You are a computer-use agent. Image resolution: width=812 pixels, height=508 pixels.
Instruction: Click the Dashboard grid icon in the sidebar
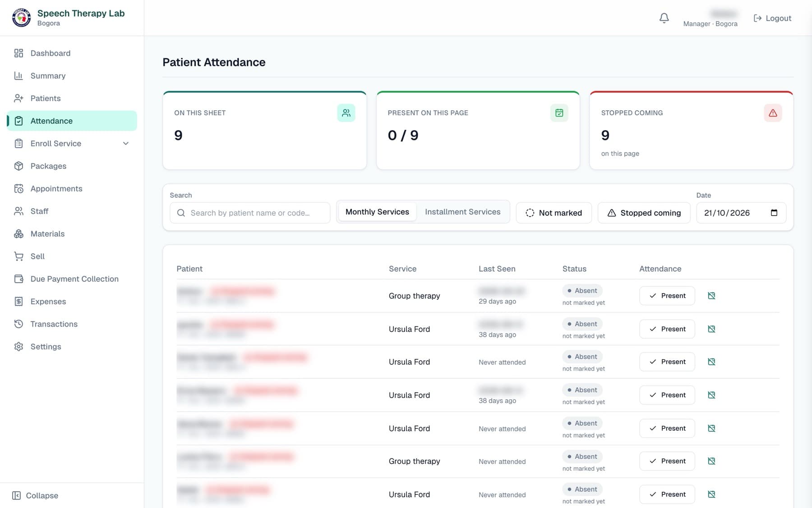point(18,53)
